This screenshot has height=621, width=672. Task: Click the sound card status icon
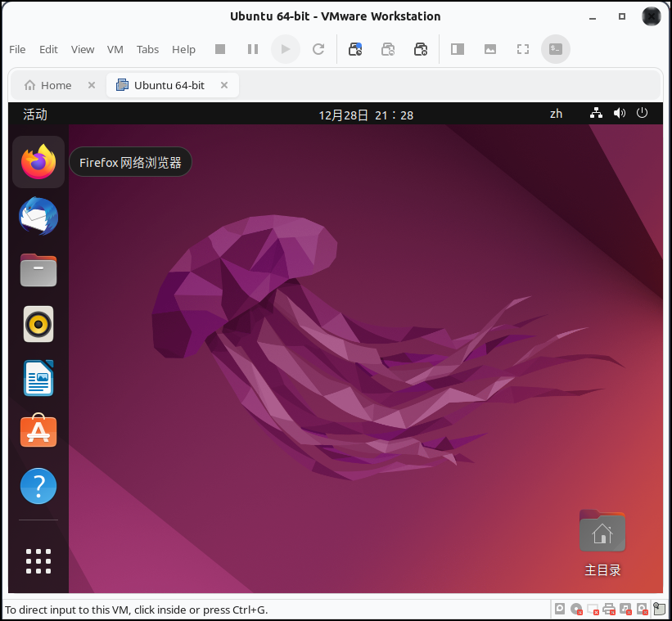(625, 609)
